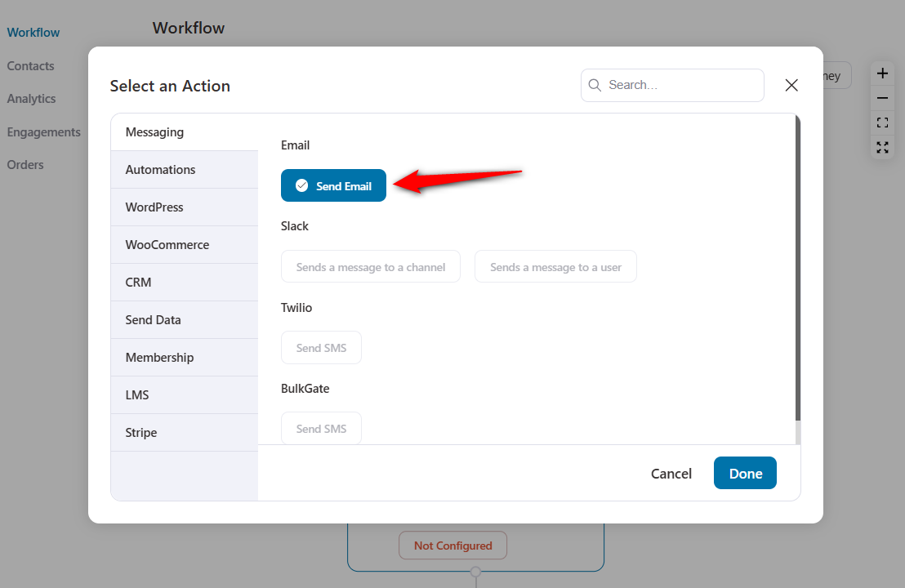Choose Sends a message to a user
This screenshot has height=588, width=905.
555,266
